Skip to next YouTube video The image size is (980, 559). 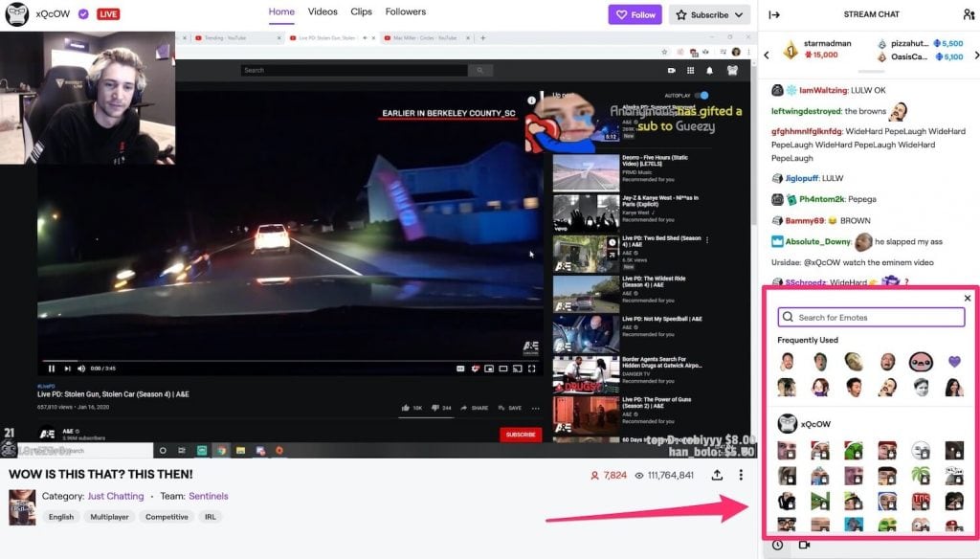(x=67, y=369)
